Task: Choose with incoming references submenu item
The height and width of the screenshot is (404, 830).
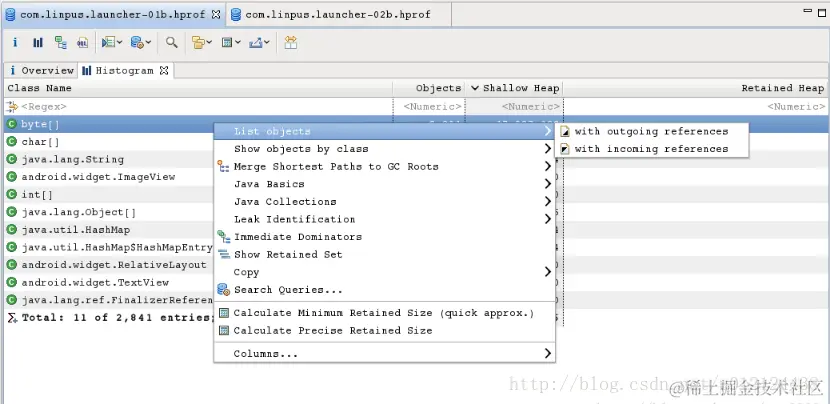Action: pos(652,149)
